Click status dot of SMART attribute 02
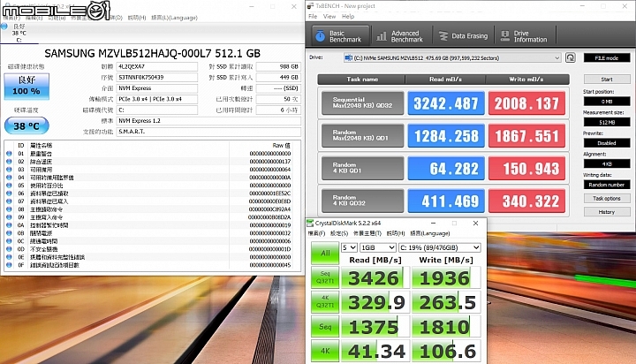Screen dimensions: 636x364 (x=9, y=162)
